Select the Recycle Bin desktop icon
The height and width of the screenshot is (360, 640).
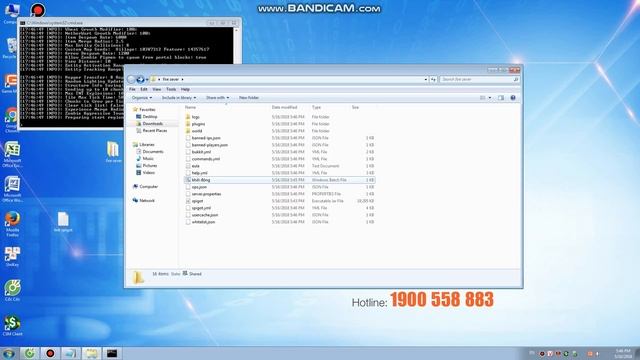click(10, 48)
